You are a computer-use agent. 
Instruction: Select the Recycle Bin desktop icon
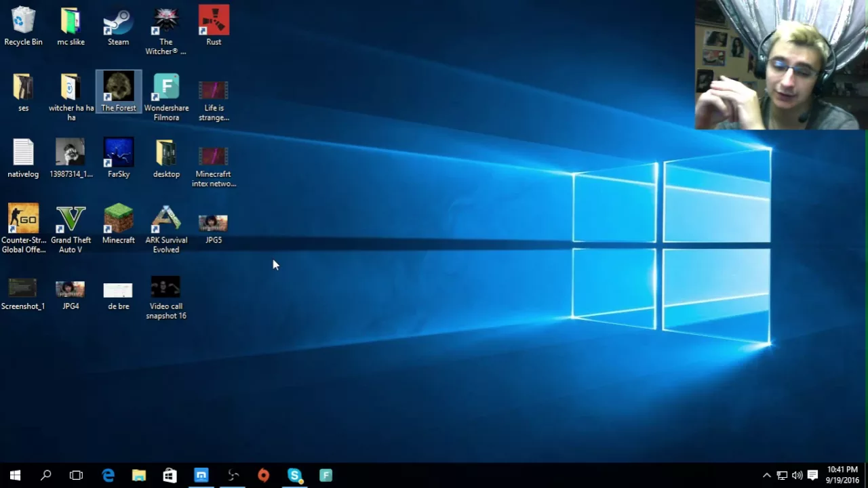click(x=23, y=26)
